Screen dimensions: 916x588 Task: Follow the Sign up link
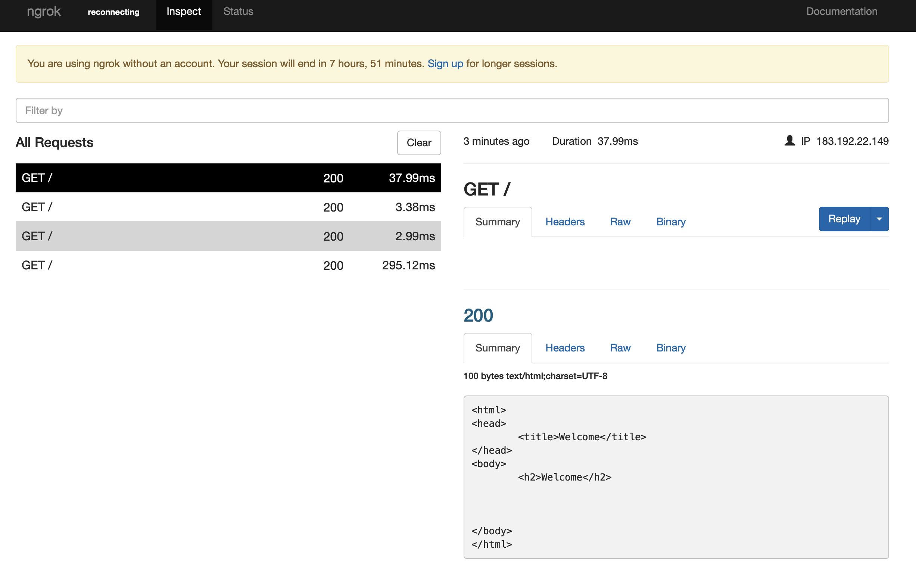pos(445,64)
